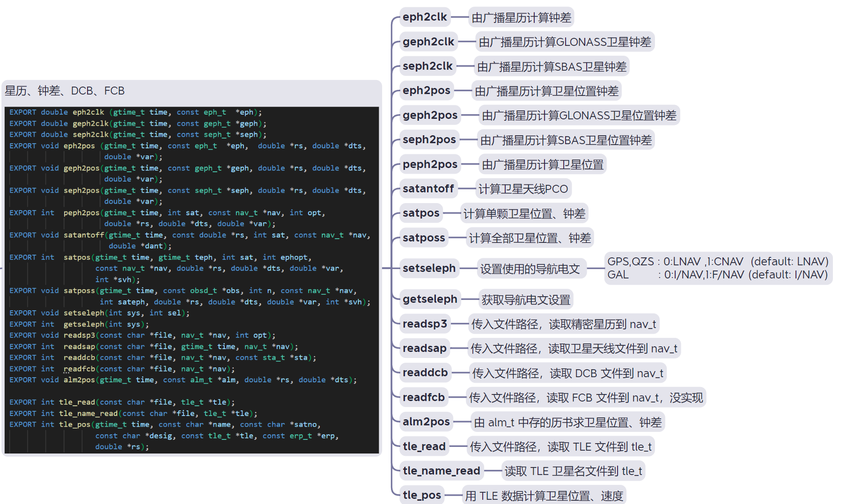The image size is (854, 504).
Task: Select the satpos node
Action: tap(421, 213)
